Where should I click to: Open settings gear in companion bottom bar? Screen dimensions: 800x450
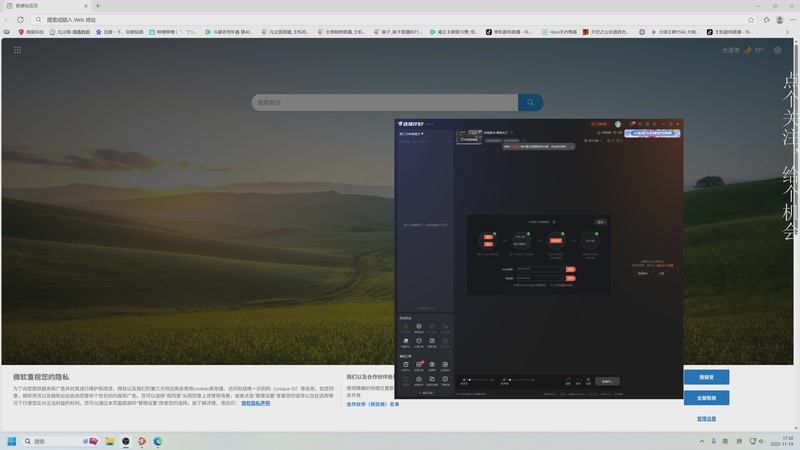[x=588, y=380]
